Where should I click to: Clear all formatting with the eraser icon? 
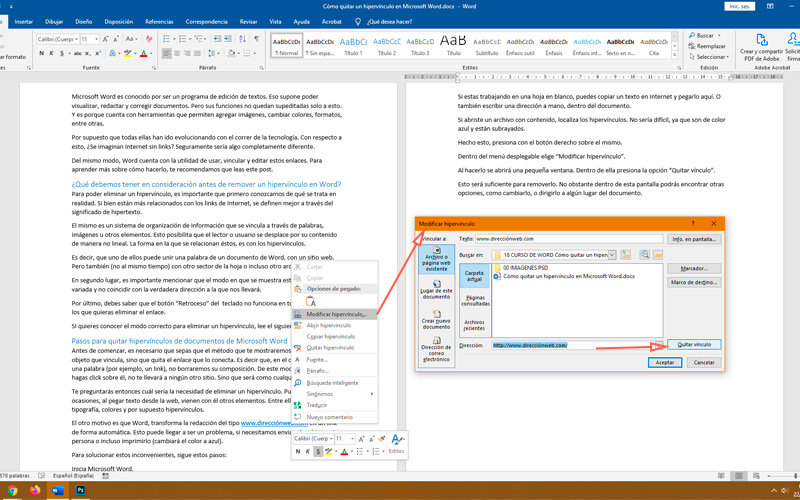pyautogui.click(x=148, y=39)
